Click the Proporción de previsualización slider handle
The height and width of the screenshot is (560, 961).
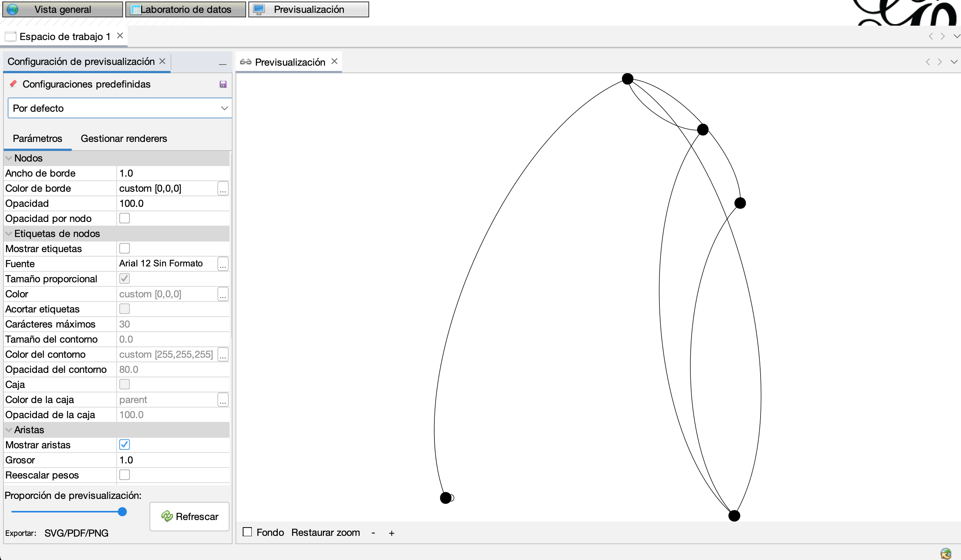(122, 512)
